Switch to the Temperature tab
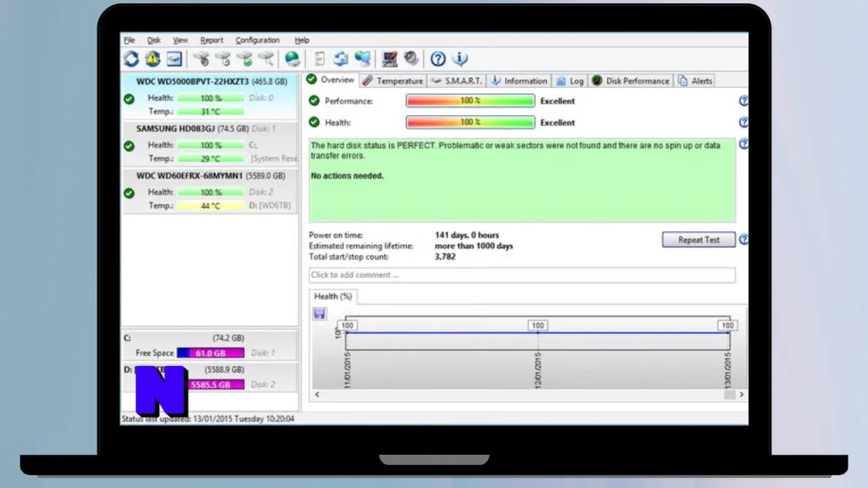The image size is (868, 488). click(x=393, y=80)
